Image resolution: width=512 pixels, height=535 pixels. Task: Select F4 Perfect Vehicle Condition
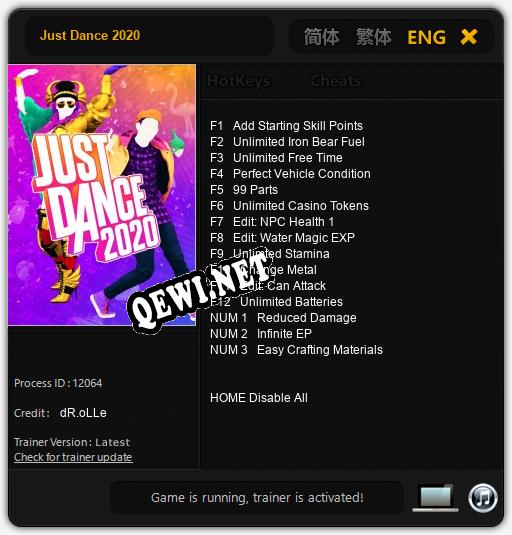pyautogui.click(x=290, y=174)
